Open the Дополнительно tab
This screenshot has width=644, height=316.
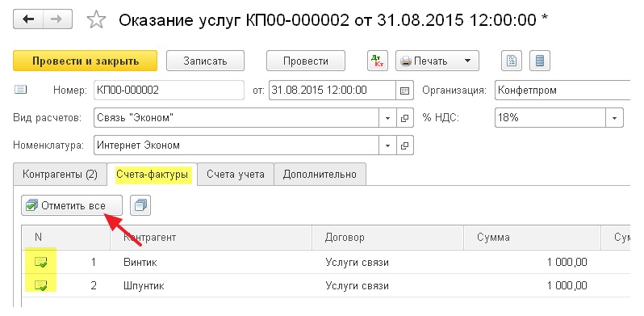click(x=320, y=175)
